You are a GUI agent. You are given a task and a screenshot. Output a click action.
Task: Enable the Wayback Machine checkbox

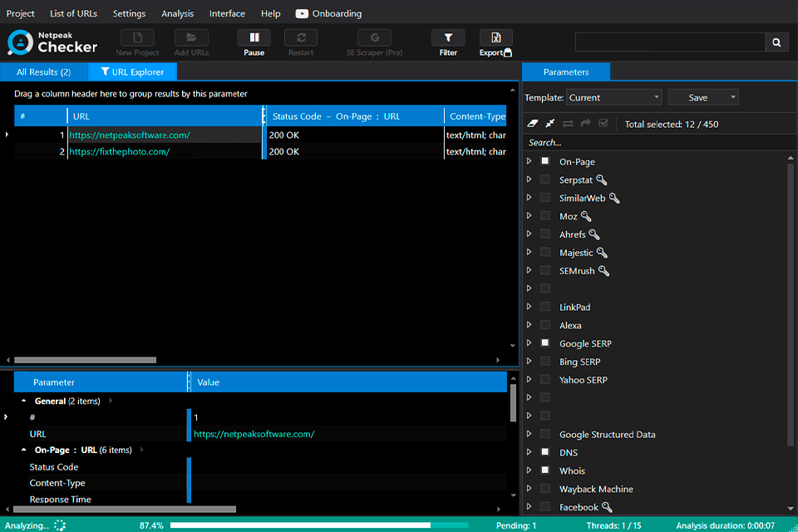pos(545,489)
